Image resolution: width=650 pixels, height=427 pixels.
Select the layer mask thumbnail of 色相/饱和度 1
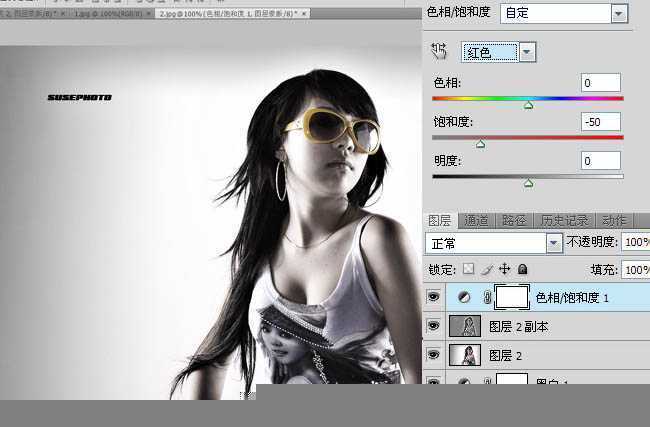point(512,297)
